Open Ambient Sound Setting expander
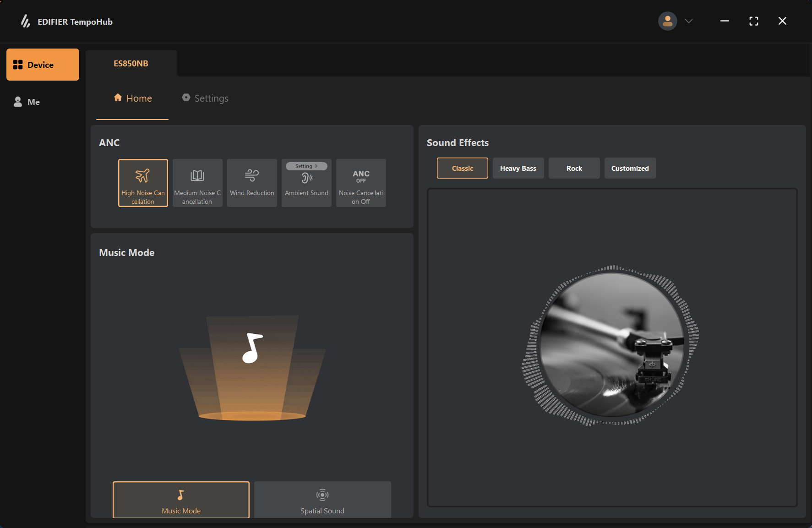 tap(306, 166)
